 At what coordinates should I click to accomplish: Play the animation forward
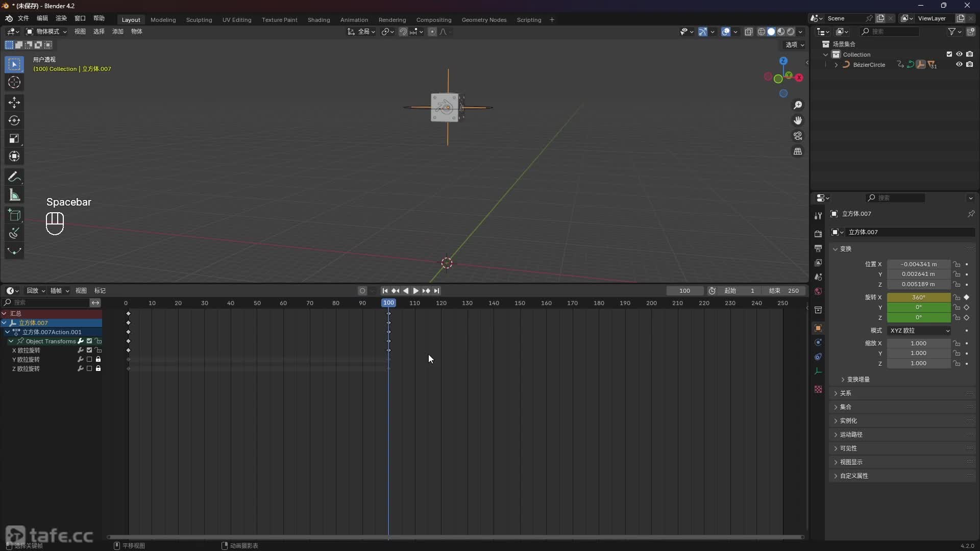(416, 291)
